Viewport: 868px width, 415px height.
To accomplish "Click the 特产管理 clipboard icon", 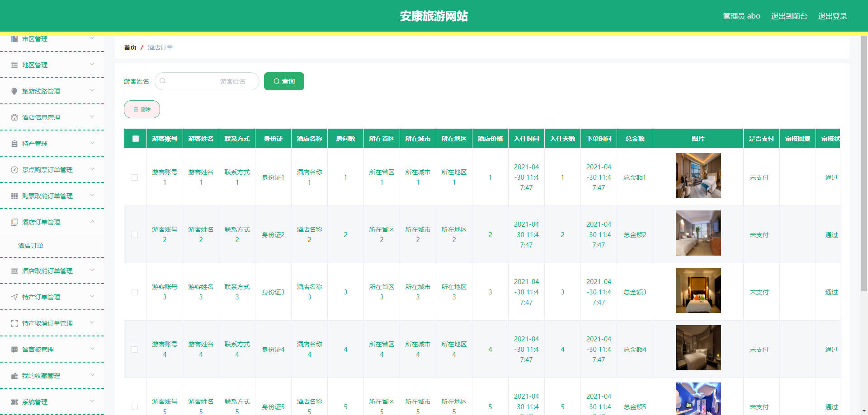I will 14,144.
